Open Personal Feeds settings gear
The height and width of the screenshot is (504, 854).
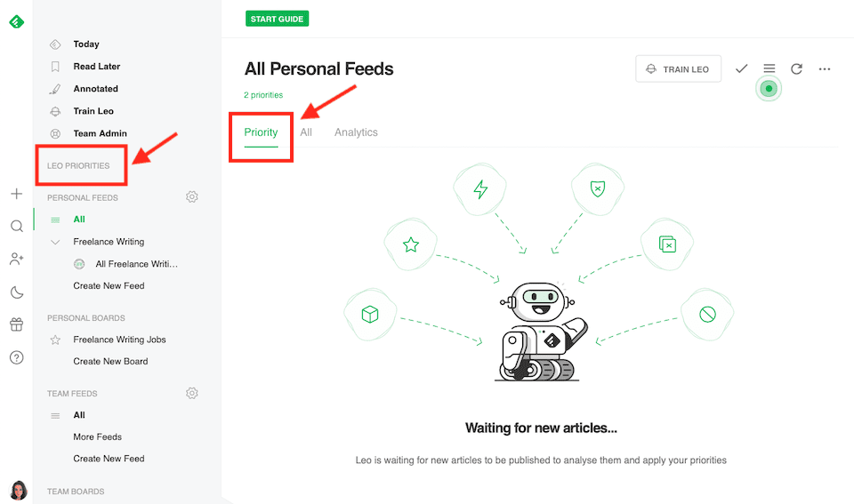tap(191, 197)
